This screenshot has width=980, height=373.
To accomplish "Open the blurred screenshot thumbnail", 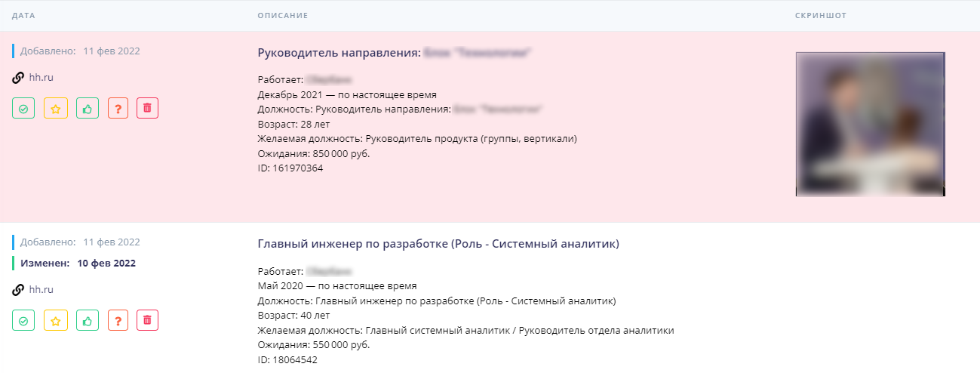I will coord(870,124).
